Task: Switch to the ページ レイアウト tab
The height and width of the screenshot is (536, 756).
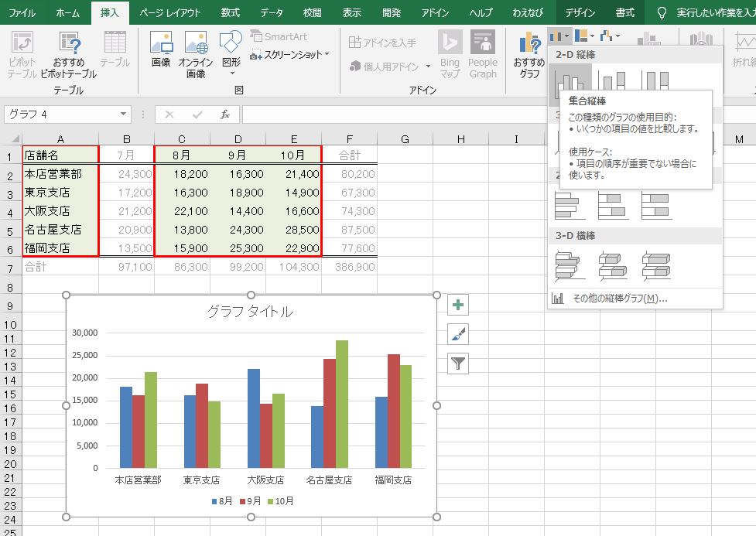Action: (x=169, y=12)
